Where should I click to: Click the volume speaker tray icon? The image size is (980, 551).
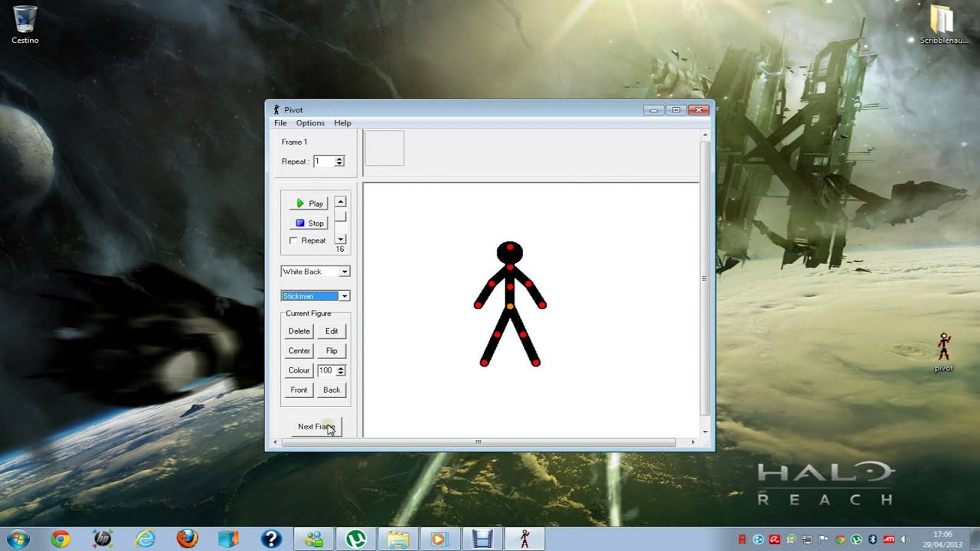[x=905, y=540]
